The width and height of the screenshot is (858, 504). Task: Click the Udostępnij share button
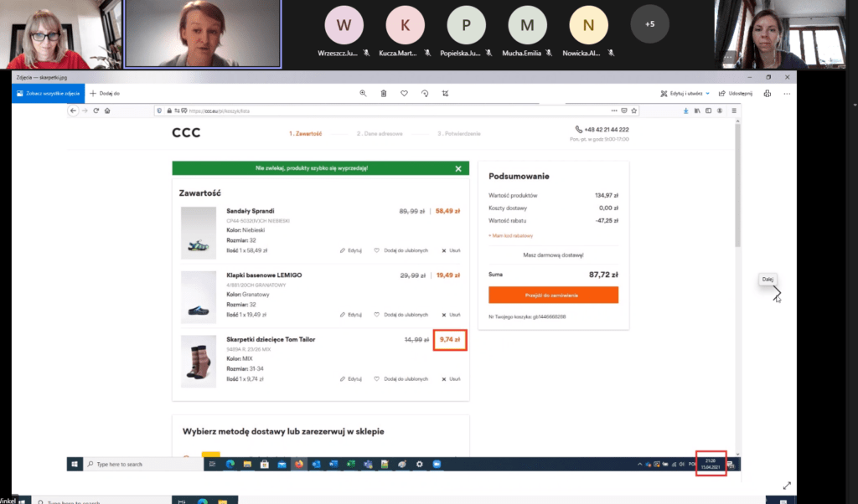pos(736,94)
